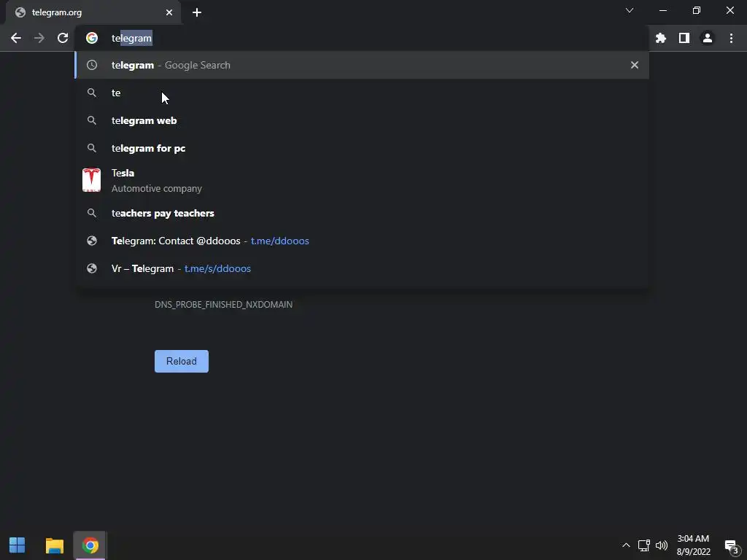747x560 pixels.
Task: Go back with the browser back arrow
Action: coord(16,38)
